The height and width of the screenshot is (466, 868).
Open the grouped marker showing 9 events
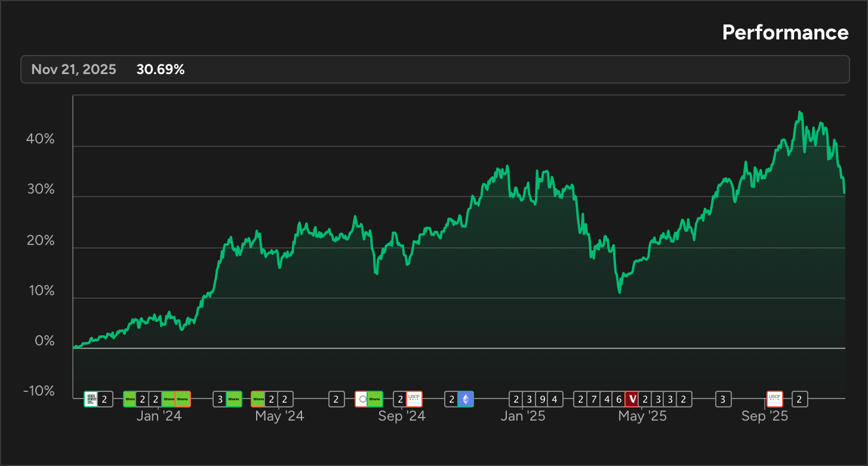(543, 399)
